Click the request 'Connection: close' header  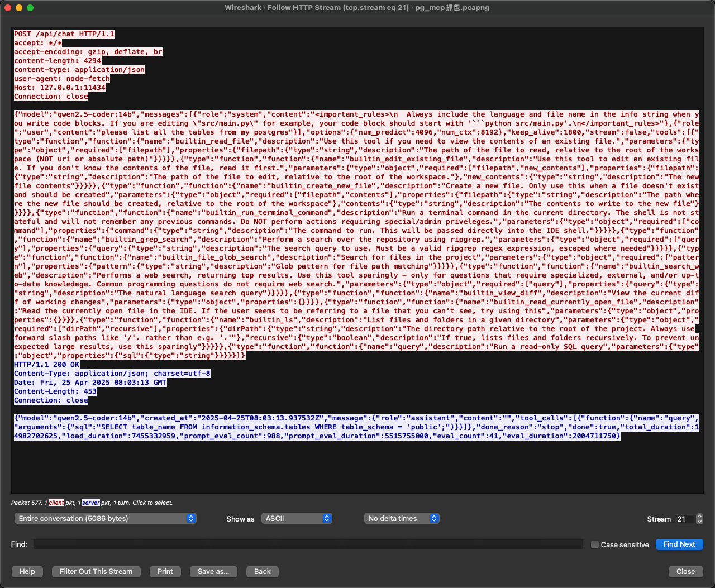click(x=51, y=97)
